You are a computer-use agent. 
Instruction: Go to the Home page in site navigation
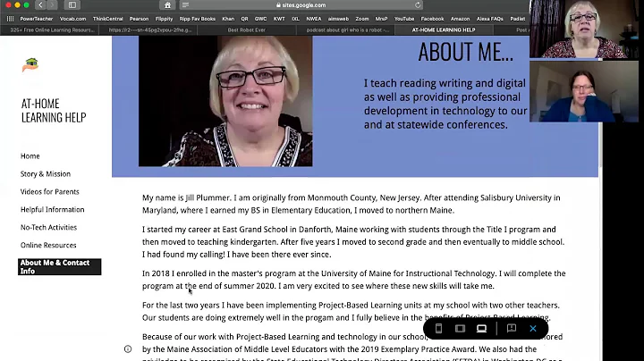30,156
